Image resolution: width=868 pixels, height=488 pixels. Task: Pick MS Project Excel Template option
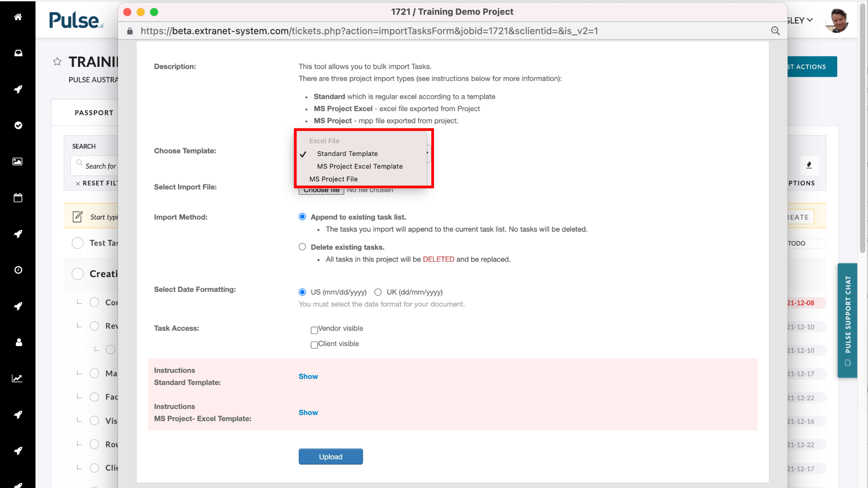pyautogui.click(x=360, y=166)
